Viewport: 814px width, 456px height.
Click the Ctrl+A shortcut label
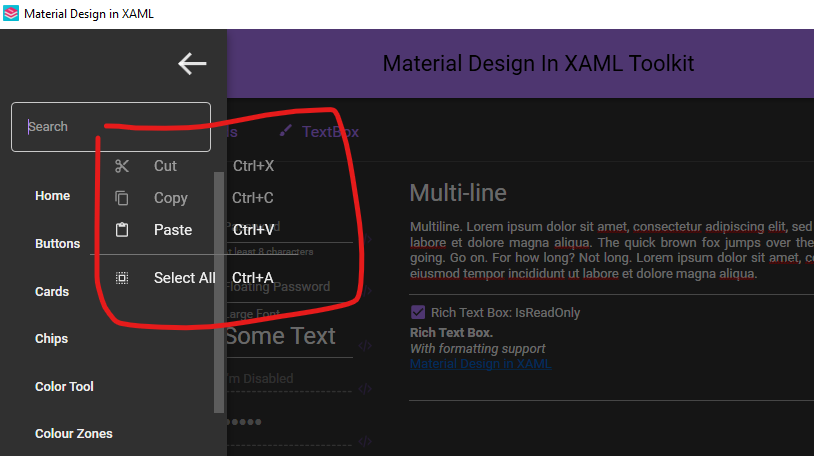tap(253, 278)
